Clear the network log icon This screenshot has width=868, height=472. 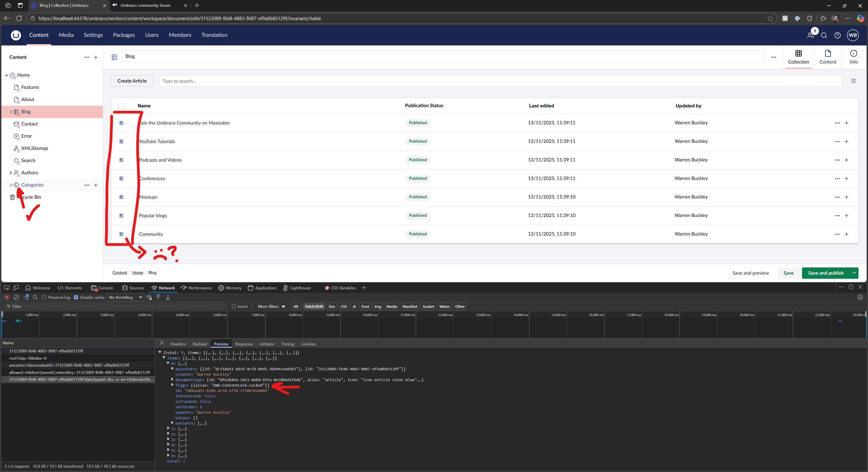pos(16,297)
